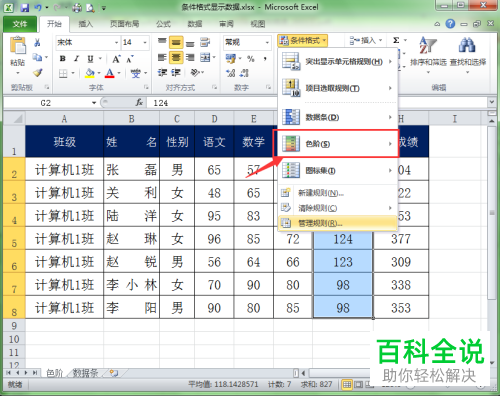Toggle Bold formatting
Image resolution: width=500 pixels, height=396 pixels.
coord(62,59)
